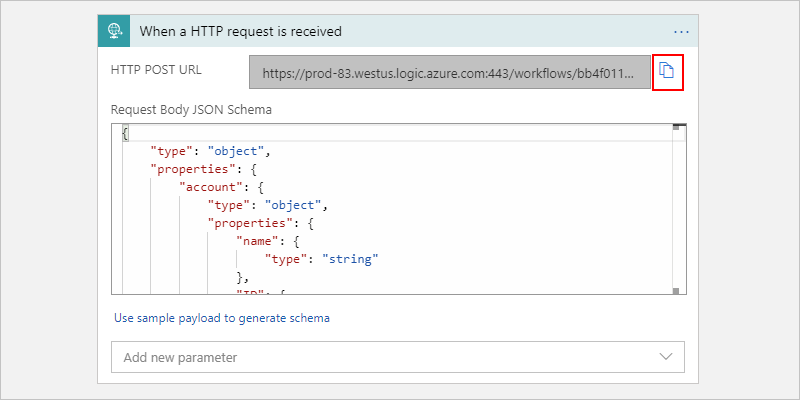
Task: Expand the Add new parameter chevron
Action: click(x=667, y=356)
